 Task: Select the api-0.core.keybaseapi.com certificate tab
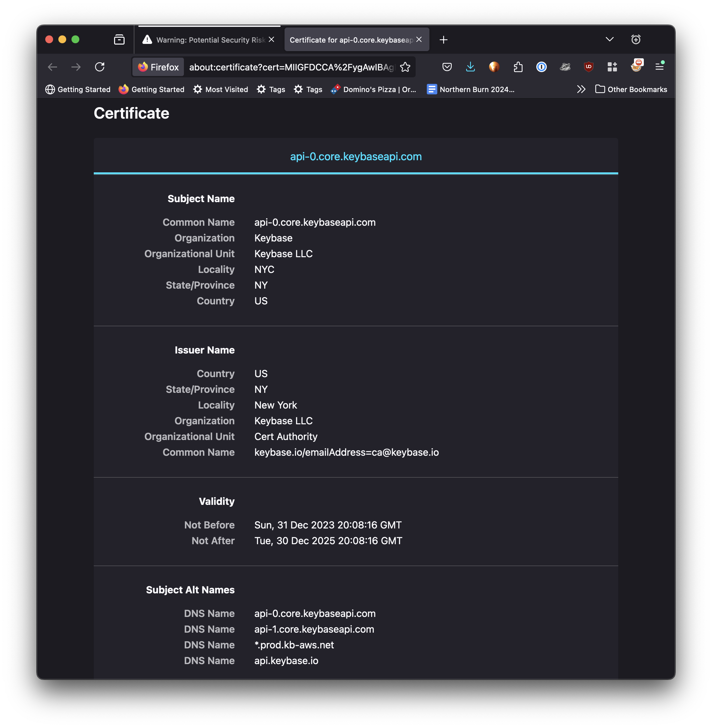[356, 156]
